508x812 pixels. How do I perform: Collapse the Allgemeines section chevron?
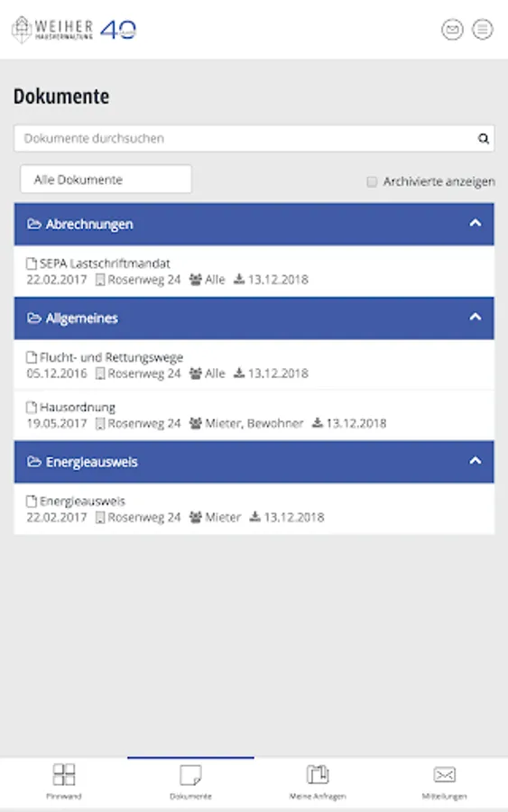click(476, 318)
